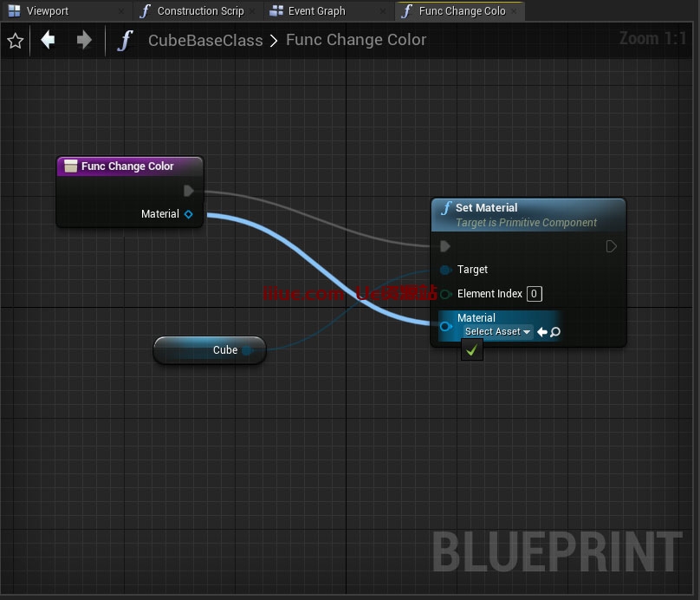The image size is (700, 600).
Task: Click the Element Index input pin
Action: pos(445,294)
